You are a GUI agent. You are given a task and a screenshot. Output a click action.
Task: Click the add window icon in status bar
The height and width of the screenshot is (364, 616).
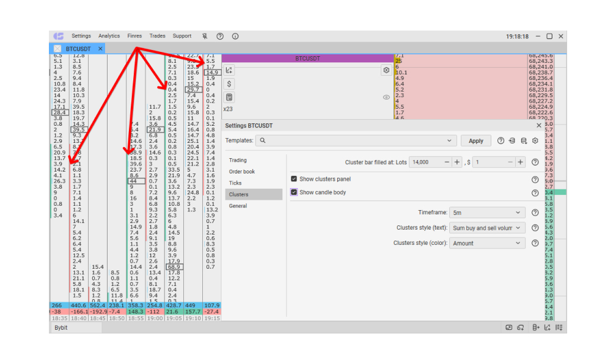[508, 327]
